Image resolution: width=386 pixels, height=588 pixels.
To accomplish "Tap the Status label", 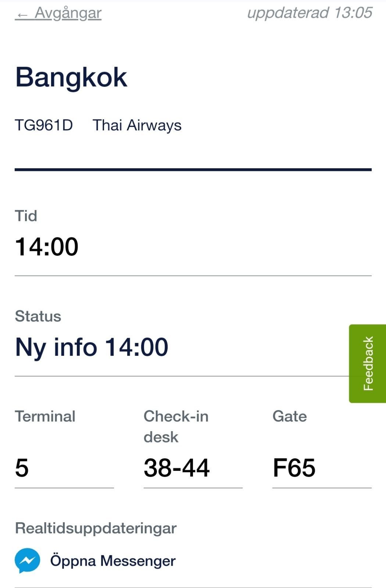I will pos(38,316).
